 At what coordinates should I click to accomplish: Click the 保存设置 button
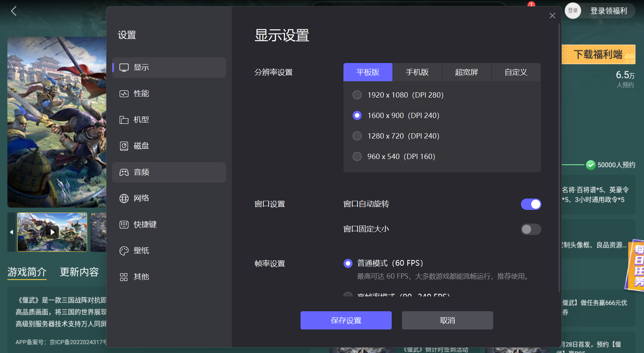pos(346,320)
